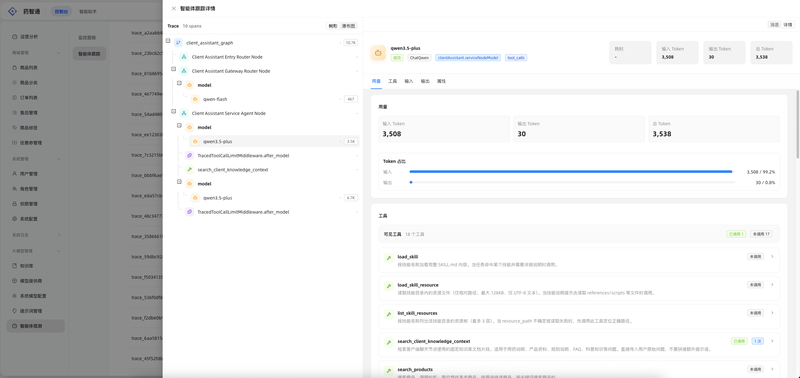Click the right panel vertical scrollbar
800x378 pixels.
pyautogui.click(x=797, y=124)
